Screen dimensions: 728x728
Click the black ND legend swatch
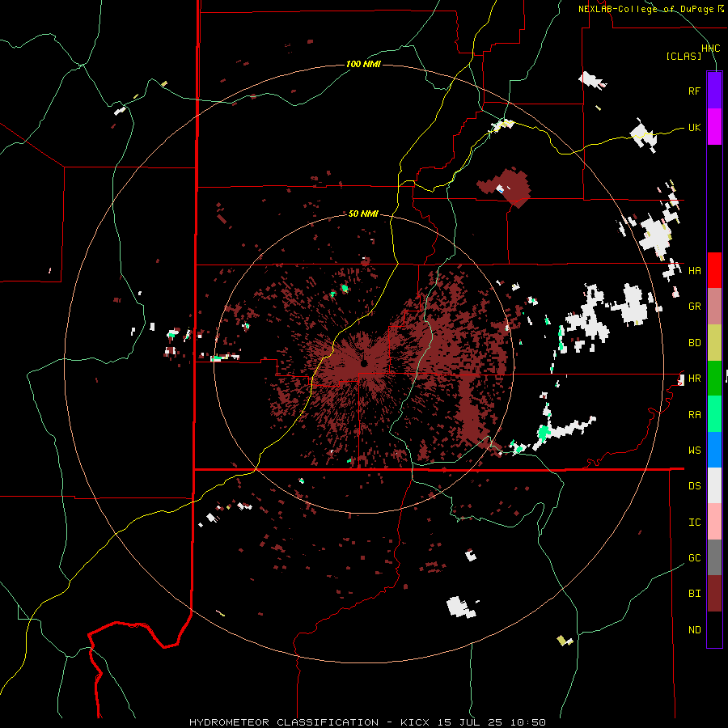click(714, 629)
